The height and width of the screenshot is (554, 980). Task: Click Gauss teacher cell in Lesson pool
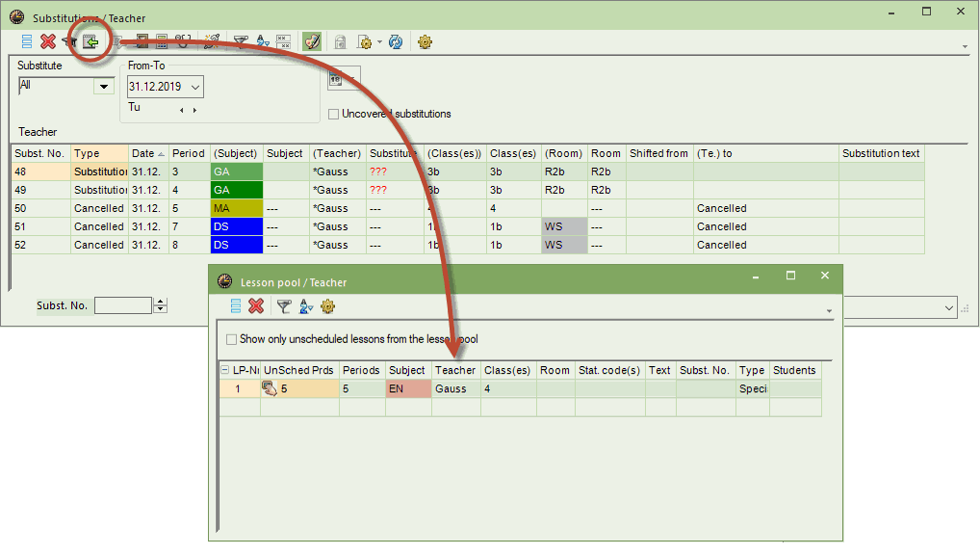click(x=455, y=389)
